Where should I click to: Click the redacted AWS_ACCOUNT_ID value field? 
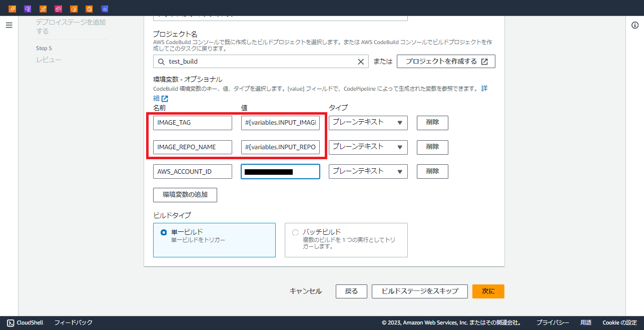(280, 171)
